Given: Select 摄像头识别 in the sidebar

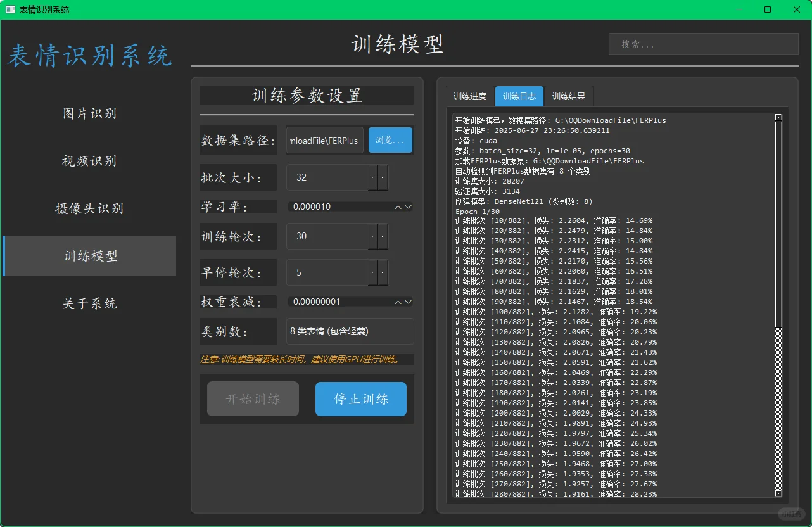Looking at the screenshot, I should click(x=89, y=208).
